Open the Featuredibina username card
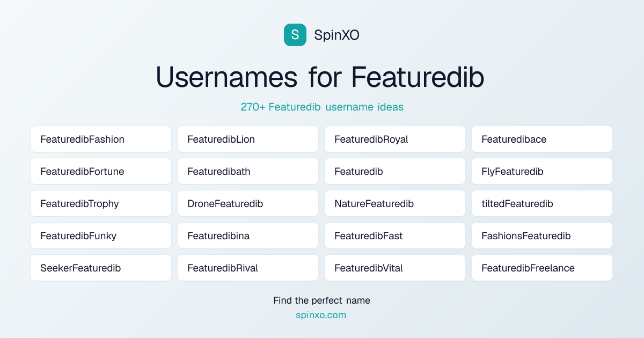The image size is (644, 338). coord(248,236)
